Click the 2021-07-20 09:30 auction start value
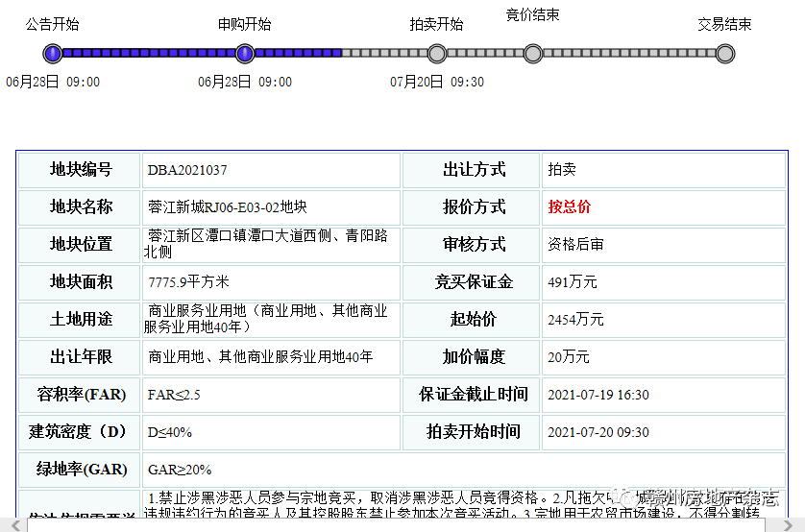Image resolution: width=805 pixels, height=532 pixels. click(598, 432)
